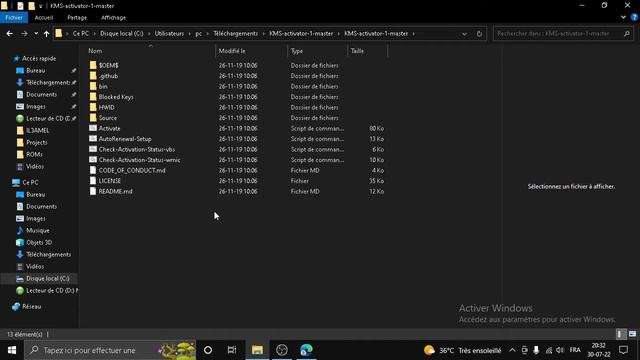Click the search magnifier icon
This screenshot has height=360, width=640.
(x=627, y=33)
